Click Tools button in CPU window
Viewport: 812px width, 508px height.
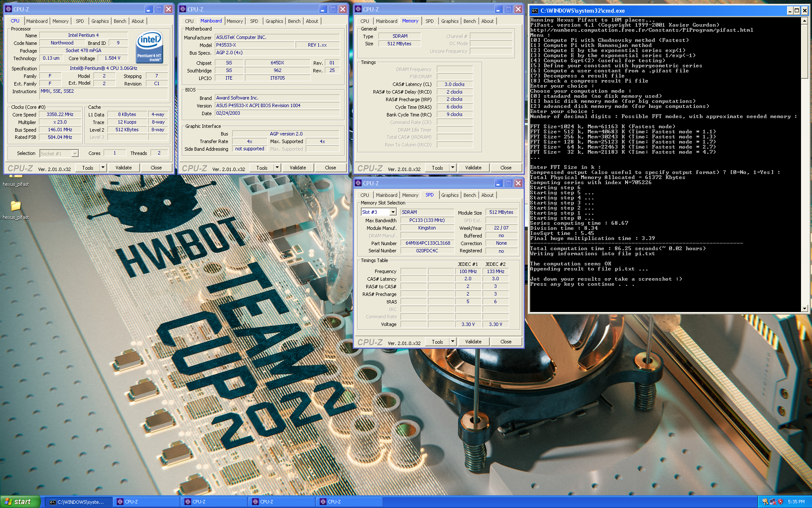tap(88, 168)
